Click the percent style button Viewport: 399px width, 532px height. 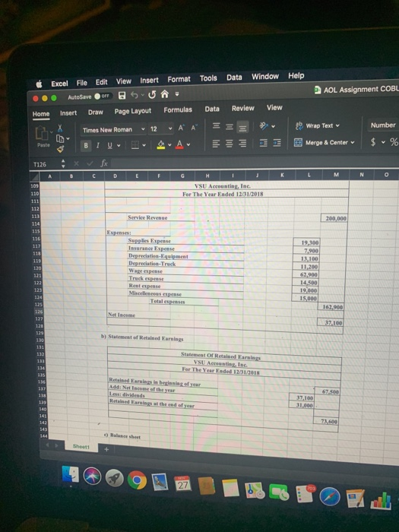point(394,142)
